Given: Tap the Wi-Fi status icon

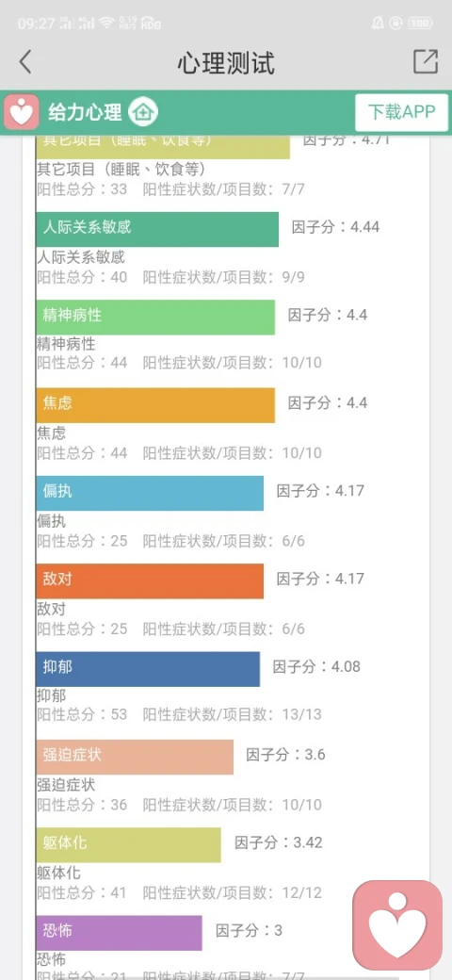Looking at the screenshot, I should (106, 24).
